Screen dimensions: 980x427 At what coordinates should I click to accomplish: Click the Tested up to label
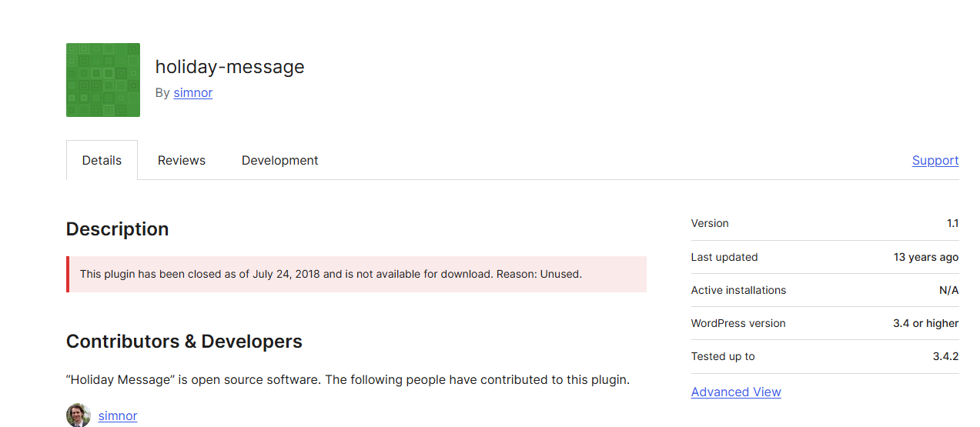(723, 357)
